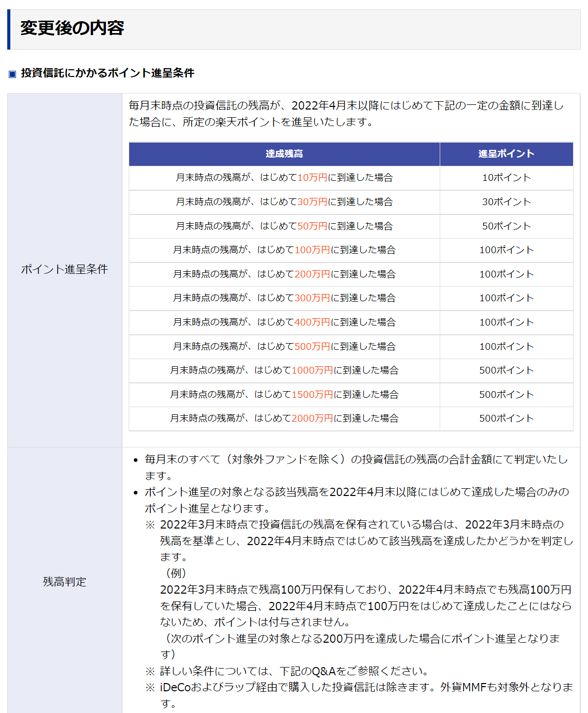This screenshot has height=713, width=588.
Task: Click the blue square icon beside 投資信託にかかるポイント進呈条件
Action: point(13,74)
